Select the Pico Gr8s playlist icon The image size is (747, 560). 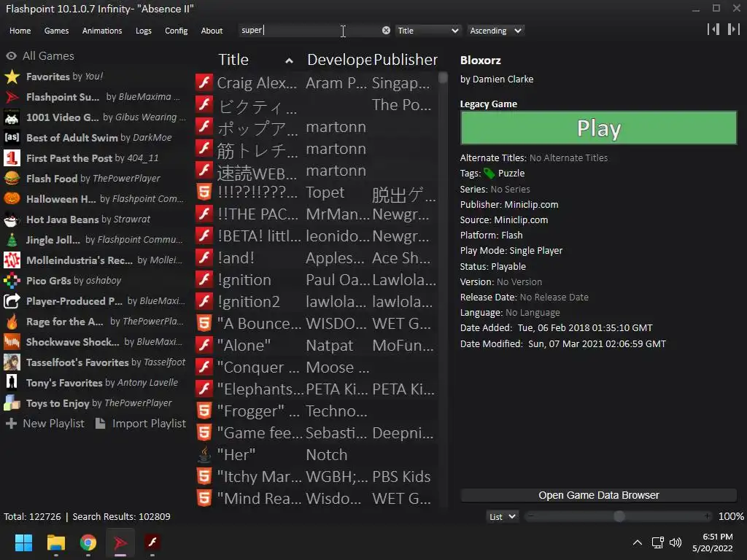tap(12, 281)
